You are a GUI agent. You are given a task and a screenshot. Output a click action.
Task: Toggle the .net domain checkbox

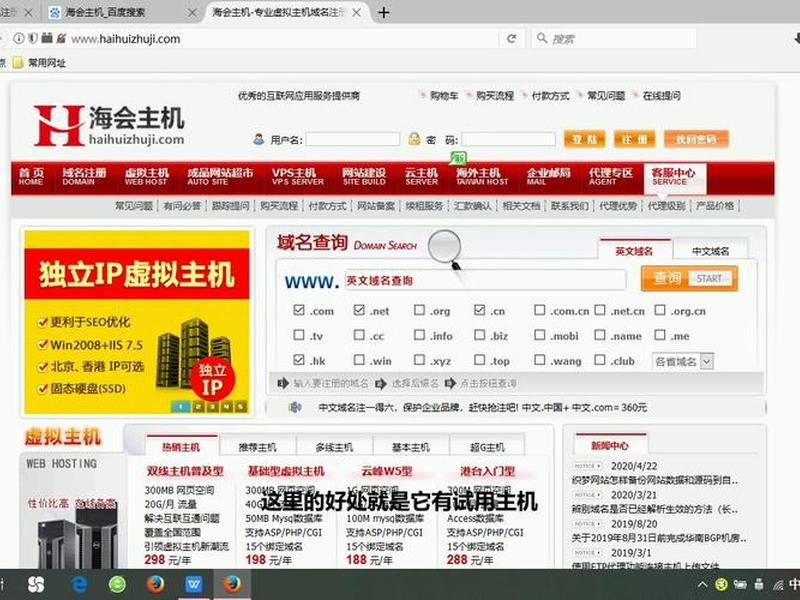(x=359, y=310)
